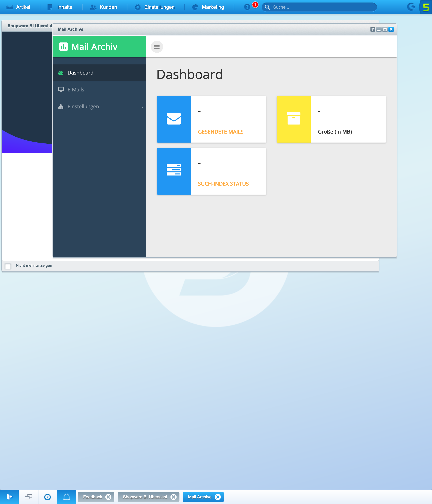Click the green Shopware 5 icon
The width and height of the screenshot is (432, 504).
[426, 7]
